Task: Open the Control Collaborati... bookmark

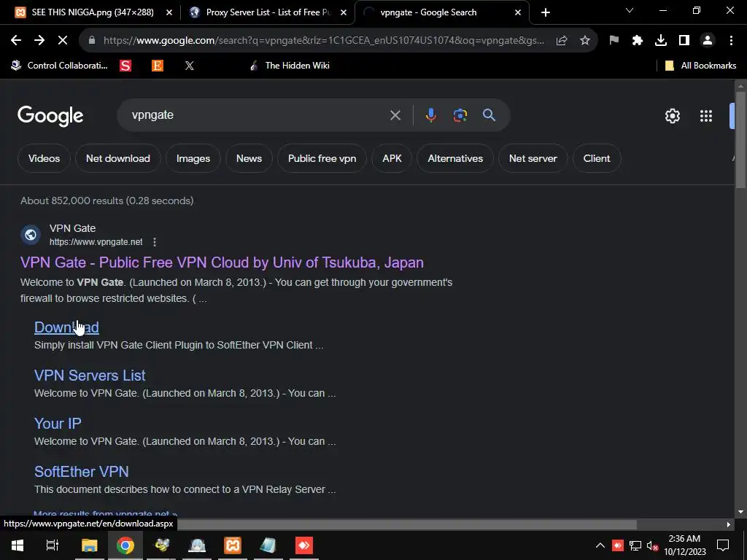Action: pyautogui.click(x=60, y=66)
